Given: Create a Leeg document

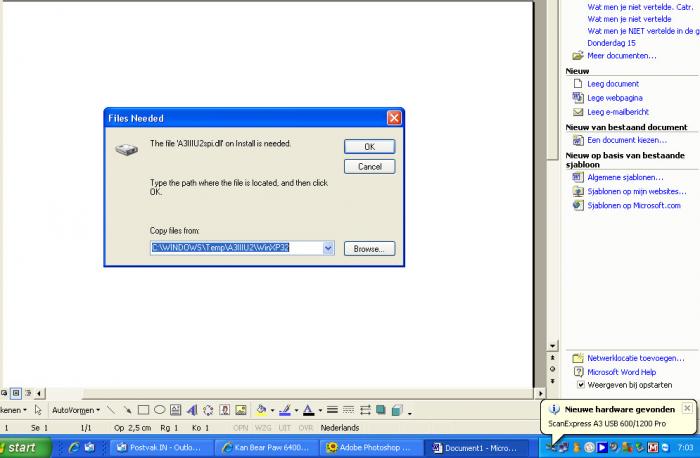Looking at the screenshot, I should [x=613, y=84].
